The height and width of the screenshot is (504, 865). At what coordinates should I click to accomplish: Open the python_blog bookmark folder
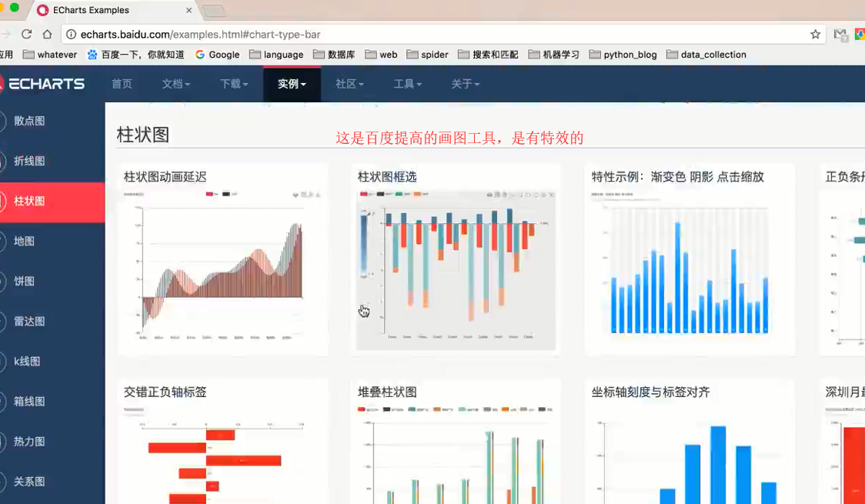pyautogui.click(x=623, y=55)
